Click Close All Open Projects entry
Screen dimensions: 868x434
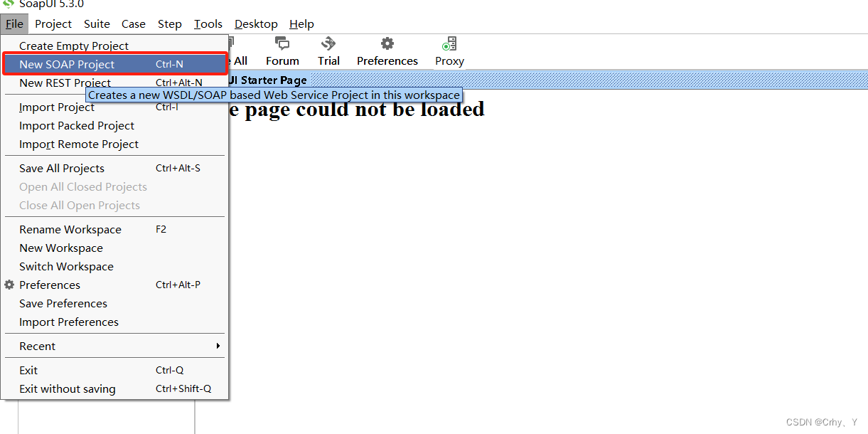[x=115, y=205]
